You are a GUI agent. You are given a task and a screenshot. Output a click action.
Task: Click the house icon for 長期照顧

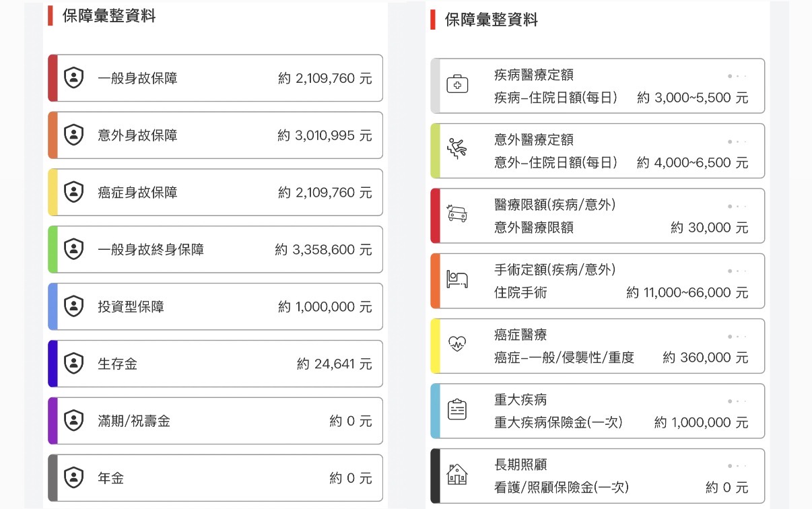(x=457, y=475)
